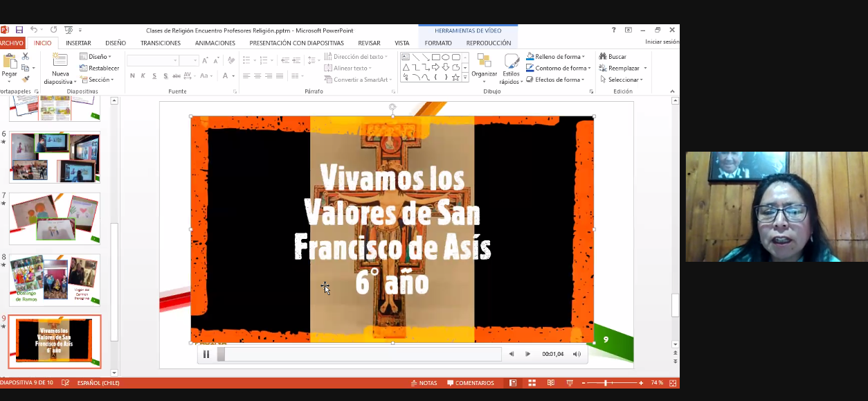Pause the video playback
Screen dimensions: 868x401
(206, 354)
